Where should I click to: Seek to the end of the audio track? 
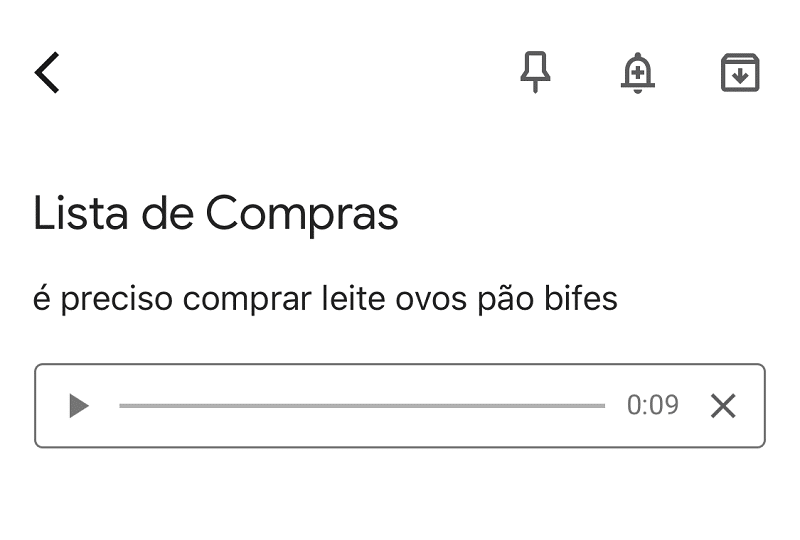(603, 406)
